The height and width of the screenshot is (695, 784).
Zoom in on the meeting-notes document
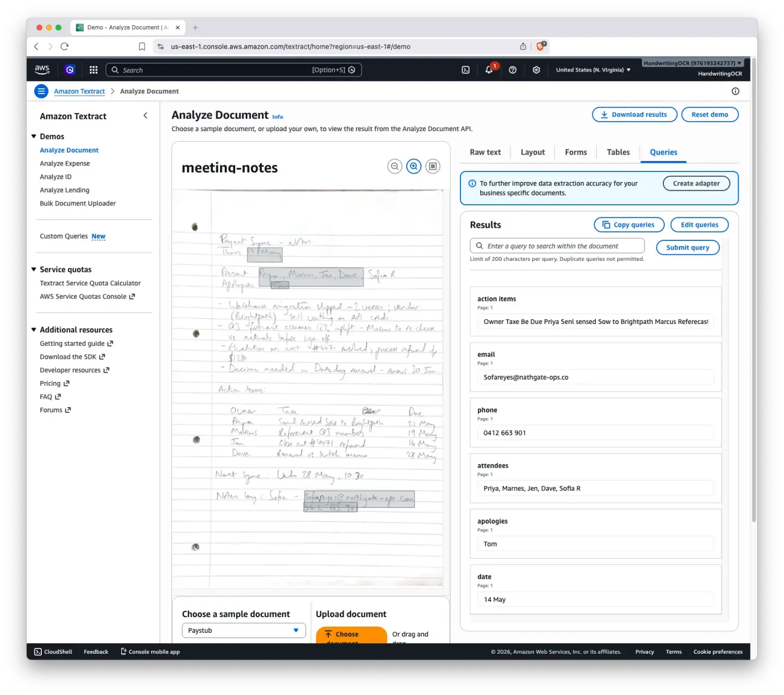[413, 166]
